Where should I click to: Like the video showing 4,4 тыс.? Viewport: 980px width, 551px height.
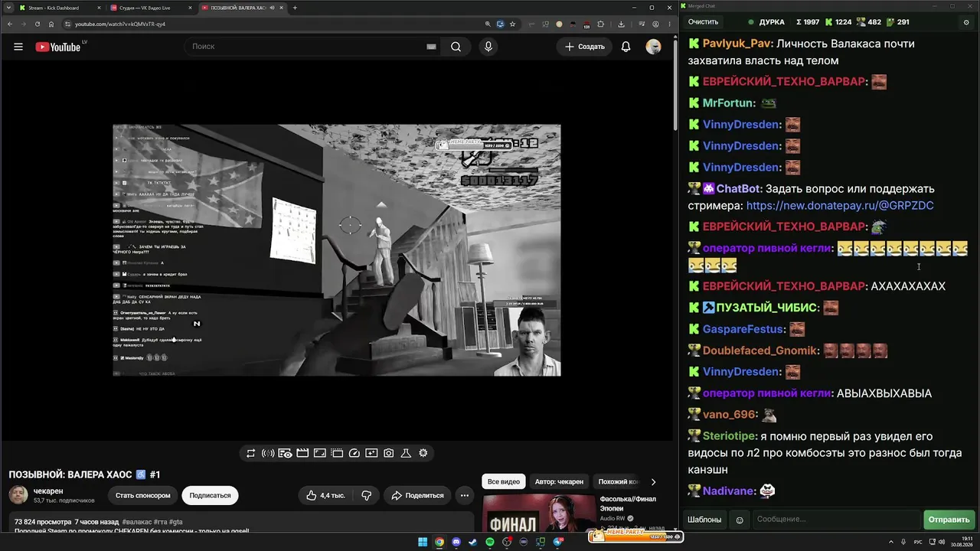pos(325,495)
